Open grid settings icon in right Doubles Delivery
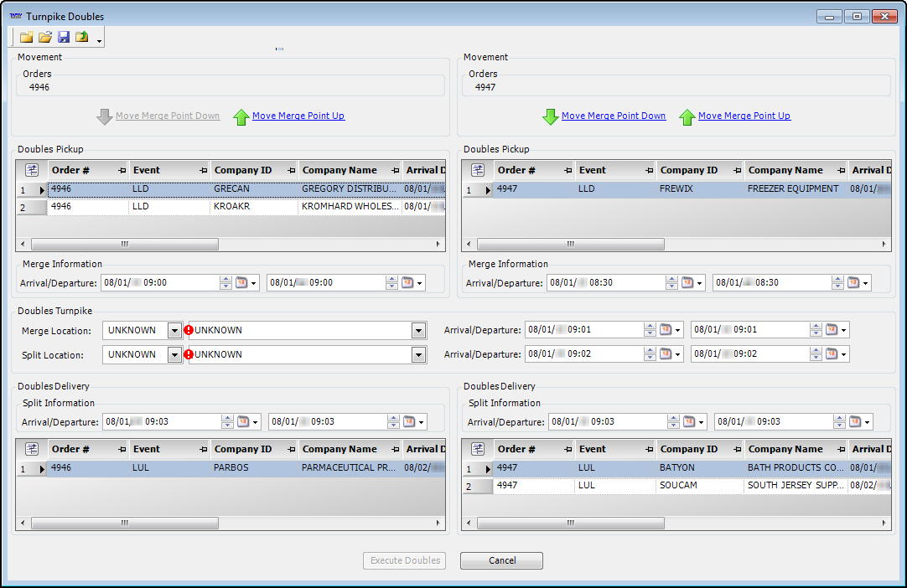 [x=478, y=449]
